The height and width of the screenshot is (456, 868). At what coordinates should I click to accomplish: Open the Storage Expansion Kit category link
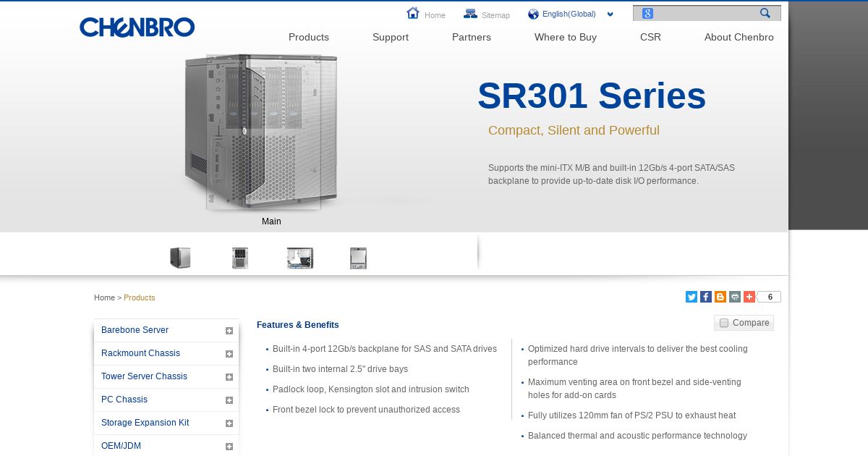(x=145, y=423)
